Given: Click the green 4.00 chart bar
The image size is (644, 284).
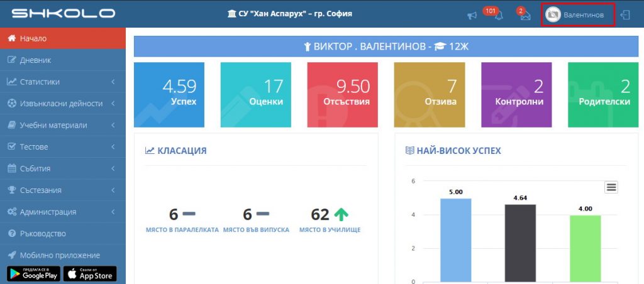Looking at the screenshot, I should (586, 249).
